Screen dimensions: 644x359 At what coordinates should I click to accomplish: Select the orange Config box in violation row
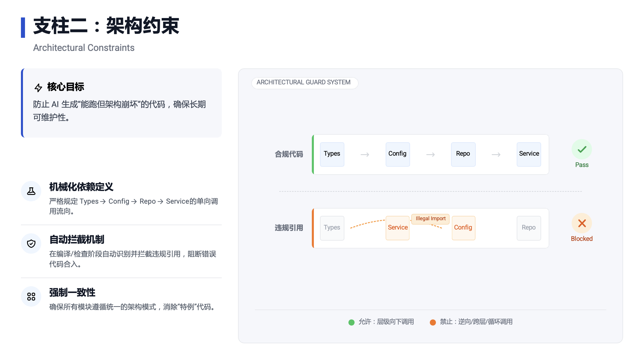pyautogui.click(x=463, y=228)
